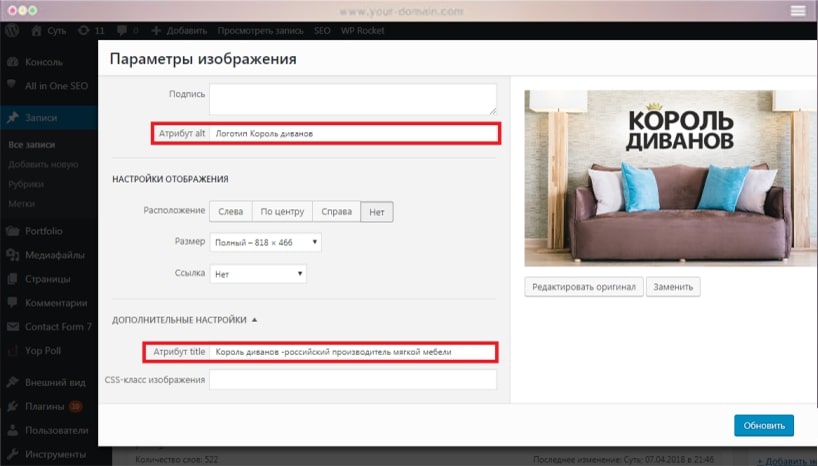Click the Медиафайлы media icon

click(x=13, y=255)
